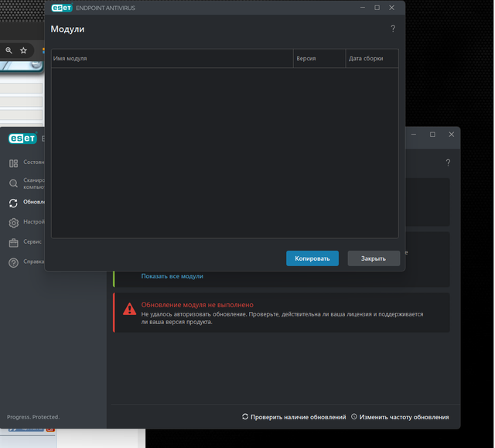Click Изменить частоту обновления clock icon

pos(354,416)
